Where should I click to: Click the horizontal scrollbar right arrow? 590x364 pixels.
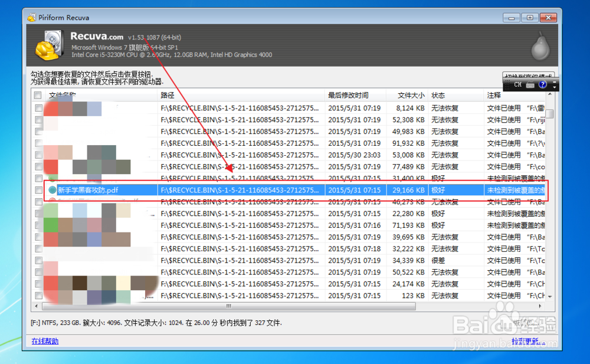coord(540,306)
